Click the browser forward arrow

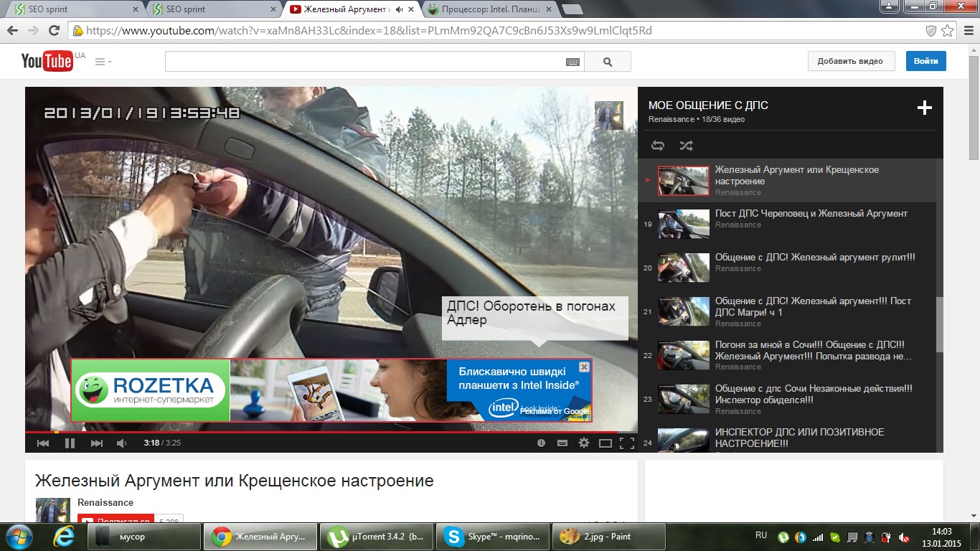pyautogui.click(x=33, y=31)
